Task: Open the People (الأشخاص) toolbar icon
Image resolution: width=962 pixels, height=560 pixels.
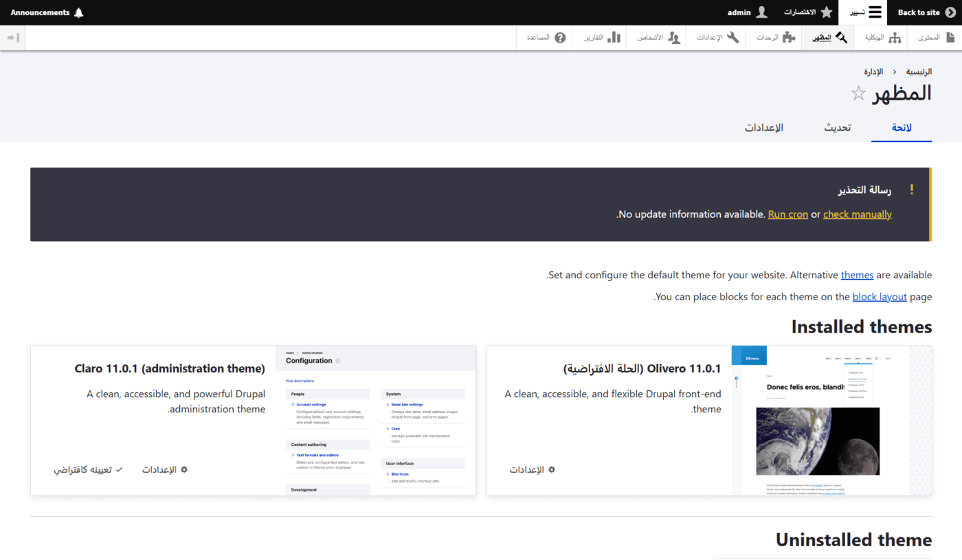Action: 674,38
